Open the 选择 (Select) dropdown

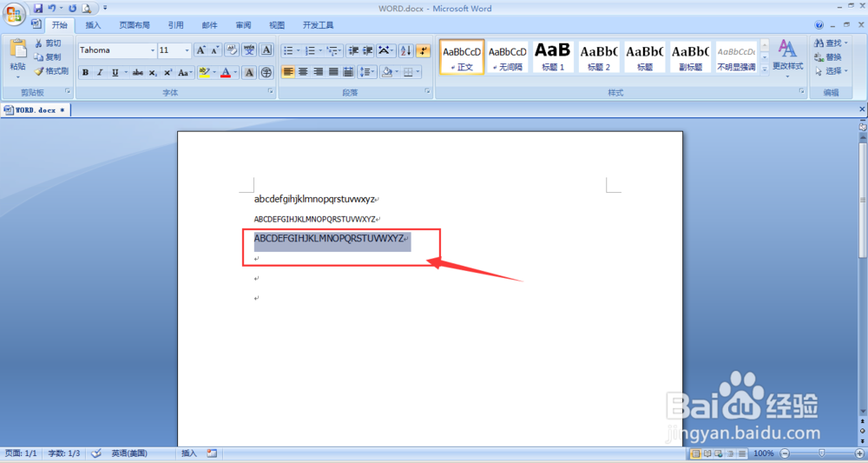[831, 71]
